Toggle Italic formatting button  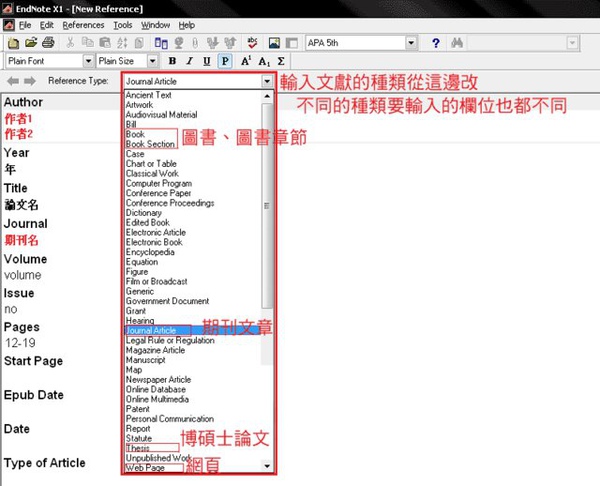189,61
